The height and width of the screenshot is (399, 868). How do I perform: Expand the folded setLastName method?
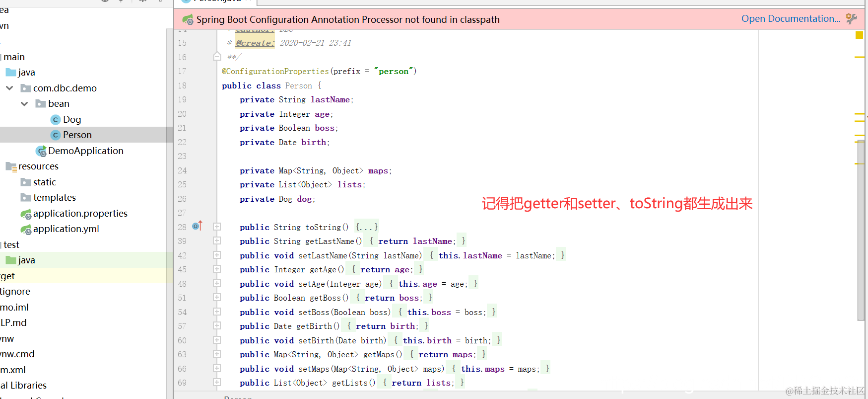pos(217,255)
